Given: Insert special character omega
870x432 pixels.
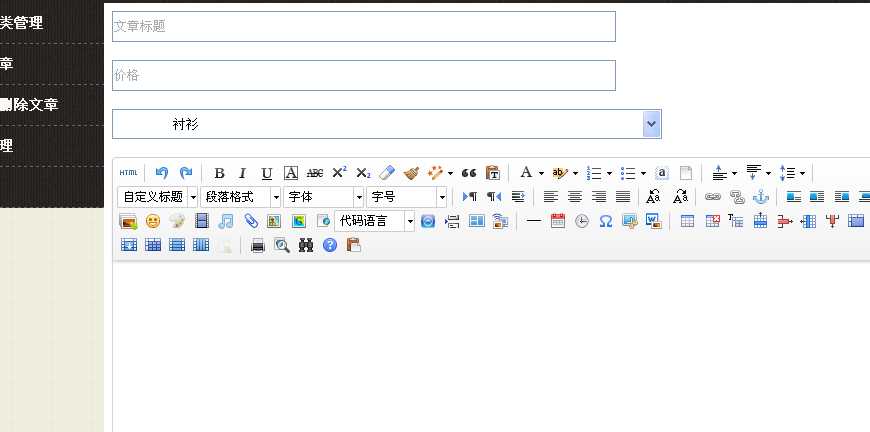Looking at the screenshot, I should [x=606, y=221].
